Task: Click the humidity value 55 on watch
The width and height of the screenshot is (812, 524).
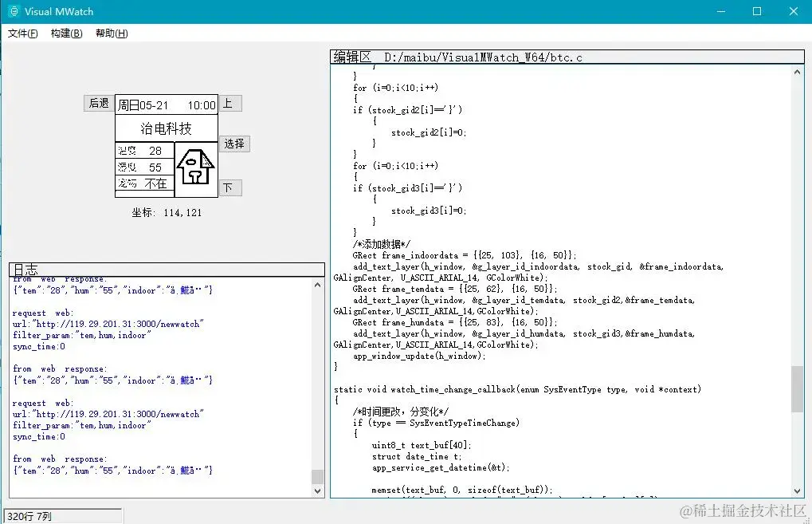Action: [x=155, y=167]
